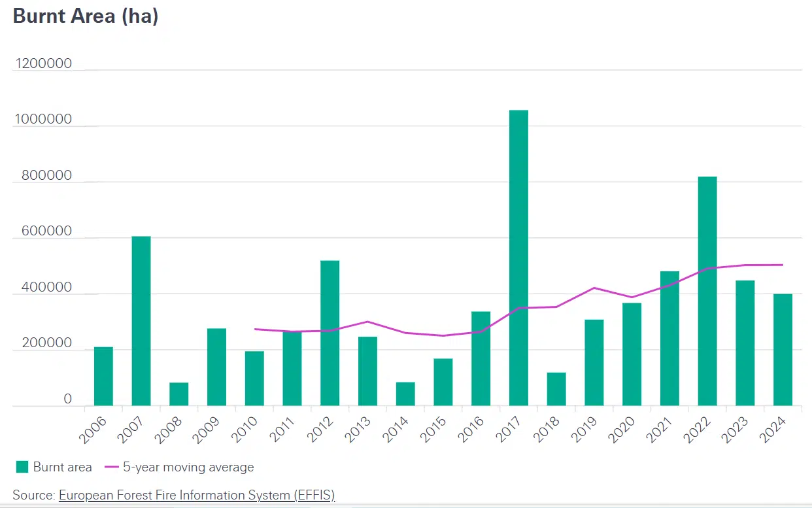This screenshot has height=508, width=812.
Task: Select the 2015 burnt area bar
Action: (x=443, y=382)
